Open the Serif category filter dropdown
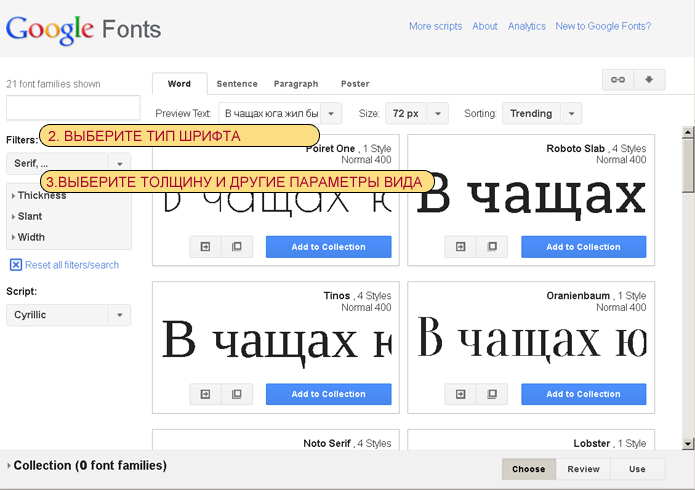The image size is (695, 490). pyautogui.click(x=68, y=164)
